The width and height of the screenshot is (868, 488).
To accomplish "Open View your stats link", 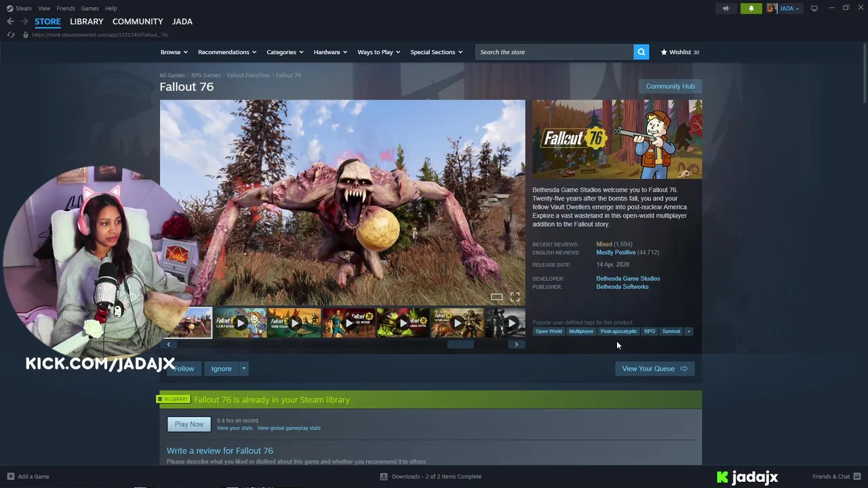I will 235,428.
